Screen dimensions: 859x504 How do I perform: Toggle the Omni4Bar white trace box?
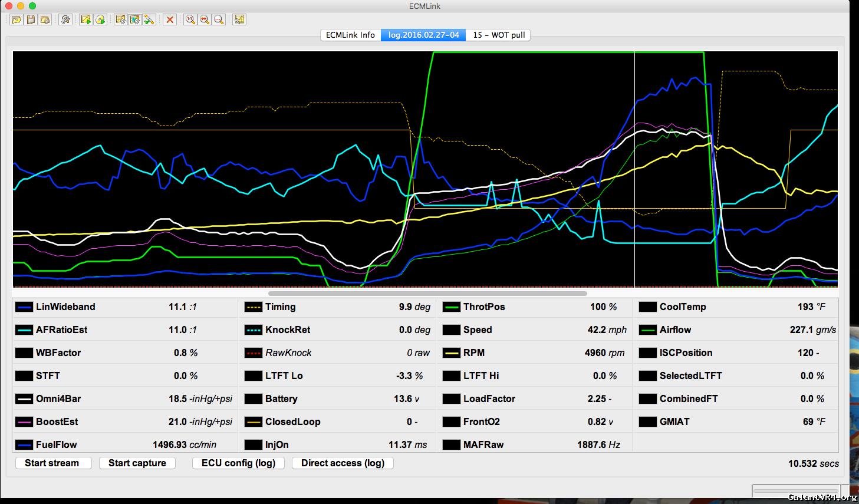(x=24, y=399)
